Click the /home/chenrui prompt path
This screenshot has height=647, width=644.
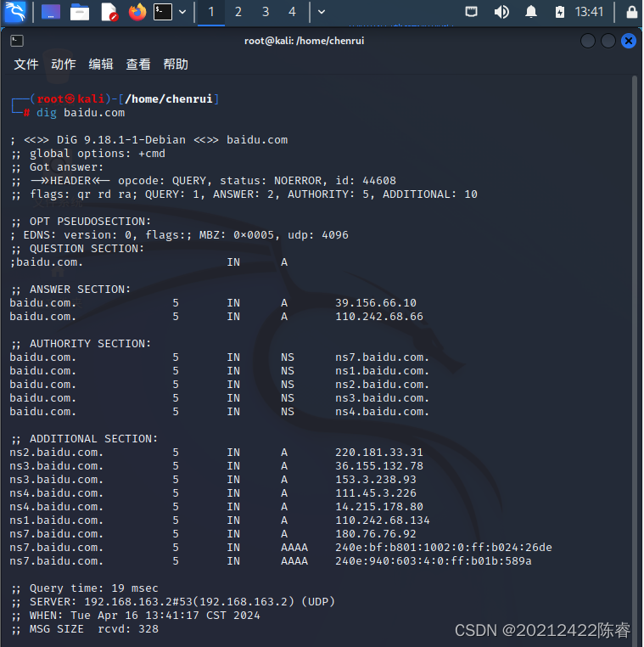click(x=169, y=99)
